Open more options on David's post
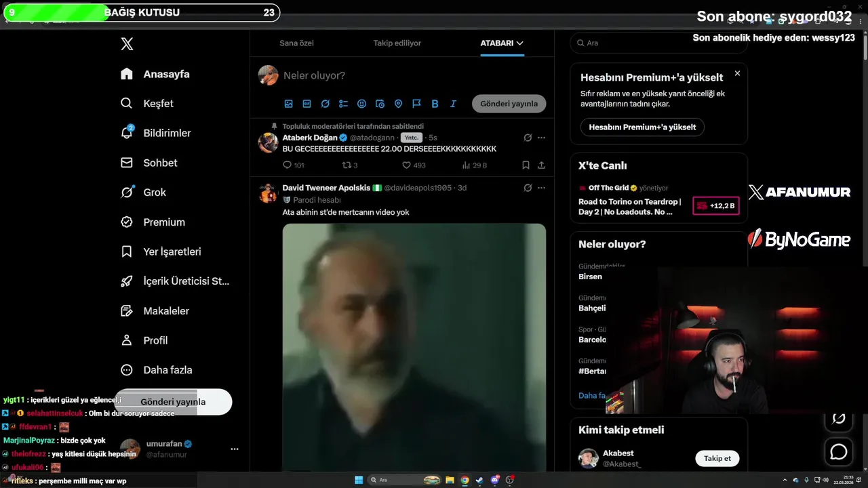 (x=541, y=188)
